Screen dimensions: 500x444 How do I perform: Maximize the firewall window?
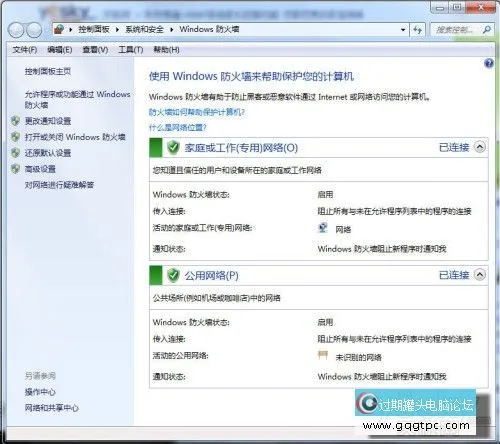coord(457,7)
